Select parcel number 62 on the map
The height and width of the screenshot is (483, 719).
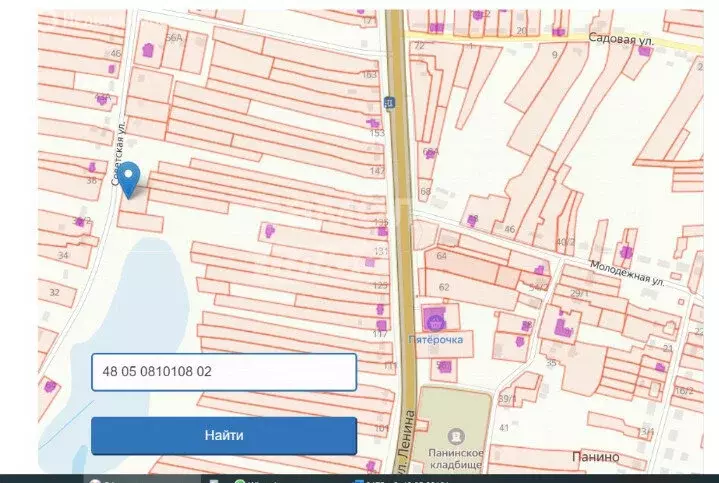[444, 287]
